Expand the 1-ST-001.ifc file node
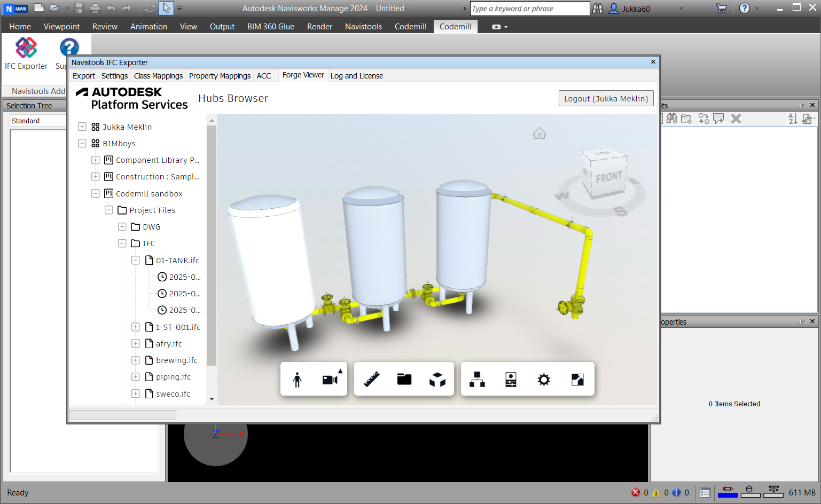The image size is (821, 504). pos(136,327)
